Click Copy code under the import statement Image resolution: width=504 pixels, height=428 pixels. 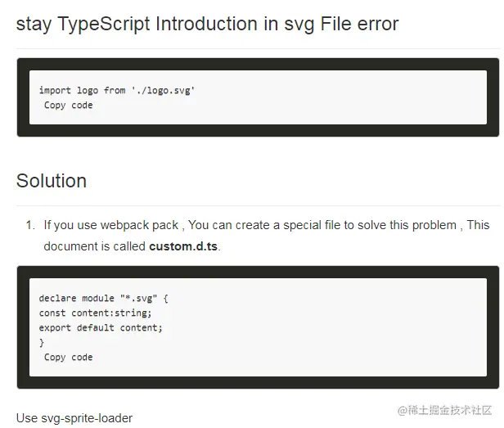point(68,106)
